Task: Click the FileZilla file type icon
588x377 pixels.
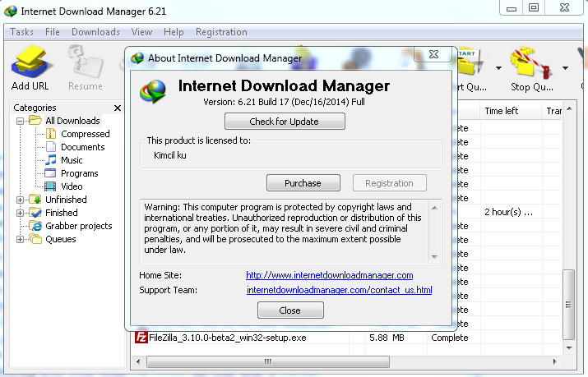Action: tap(141, 338)
